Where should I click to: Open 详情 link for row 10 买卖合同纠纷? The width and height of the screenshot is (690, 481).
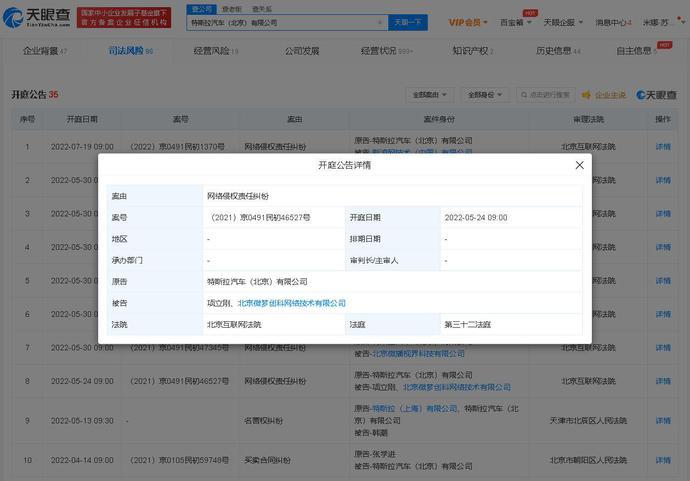tap(663, 460)
